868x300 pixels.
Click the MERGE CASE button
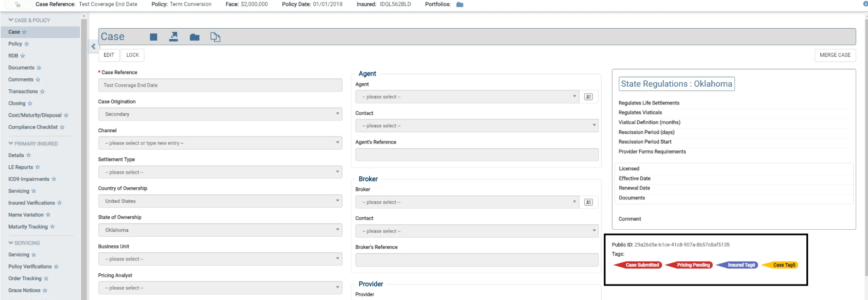835,55
